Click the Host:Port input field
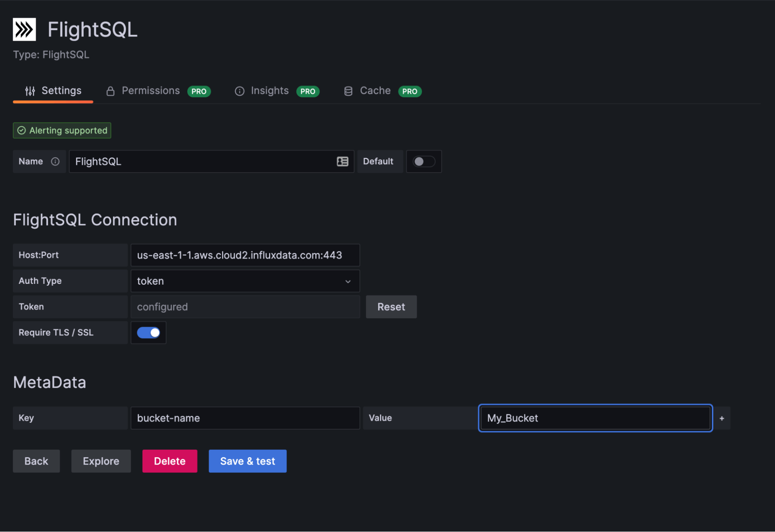Viewport: 775px width, 532px height. tap(245, 255)
